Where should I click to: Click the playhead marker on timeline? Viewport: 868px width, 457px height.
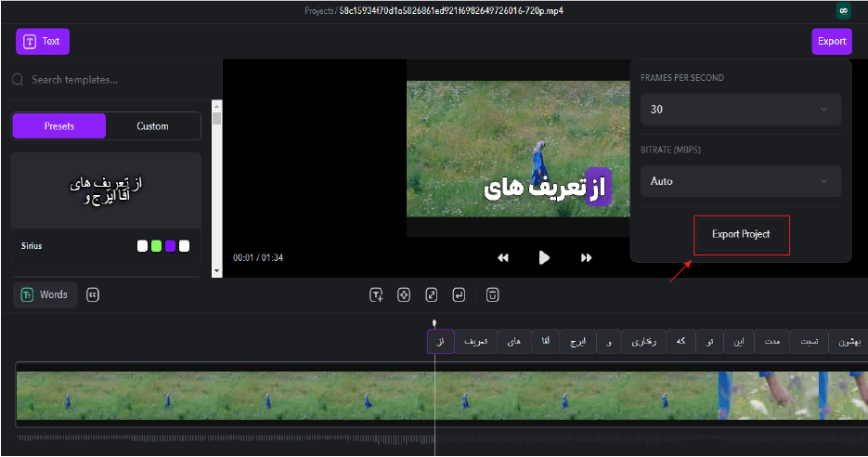(434, 323)
